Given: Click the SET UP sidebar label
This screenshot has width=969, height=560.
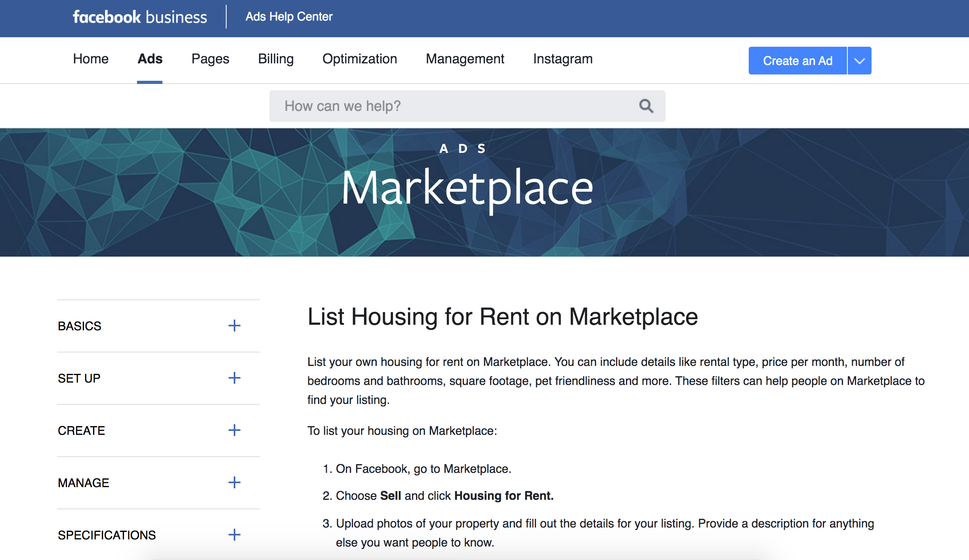Looking at the screenshot, I should click(x=79, y=378).
